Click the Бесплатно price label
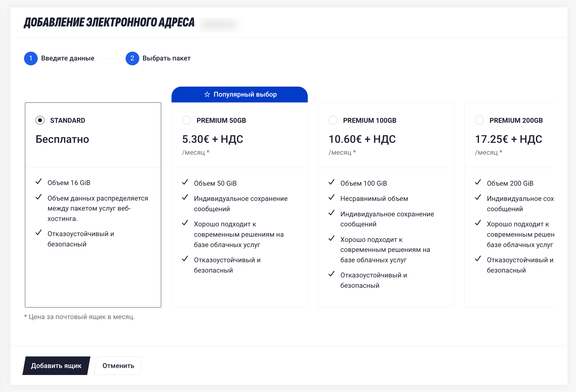This screenshot has width=576, height=392. pos(62,139)
